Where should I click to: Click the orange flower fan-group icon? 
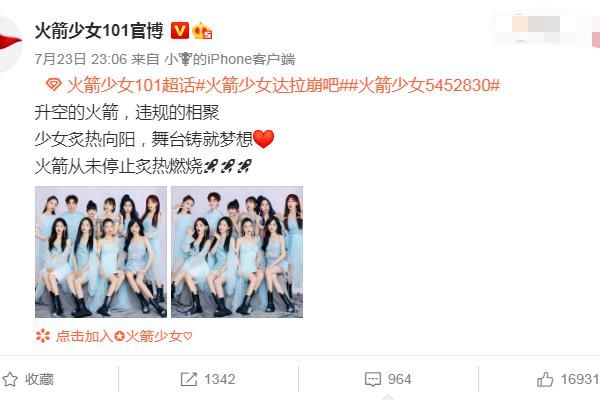43,336
